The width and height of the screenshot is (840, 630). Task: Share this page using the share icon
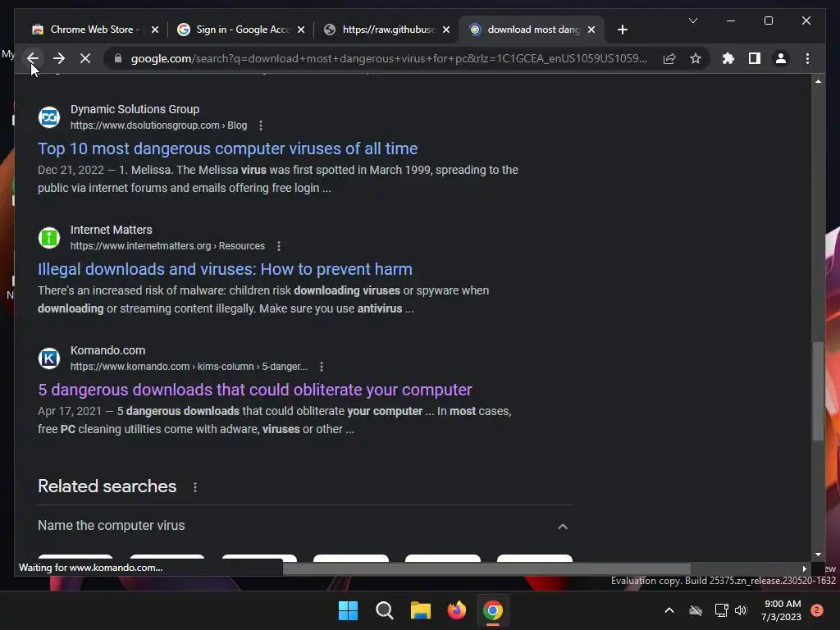[x=669, y=58]
